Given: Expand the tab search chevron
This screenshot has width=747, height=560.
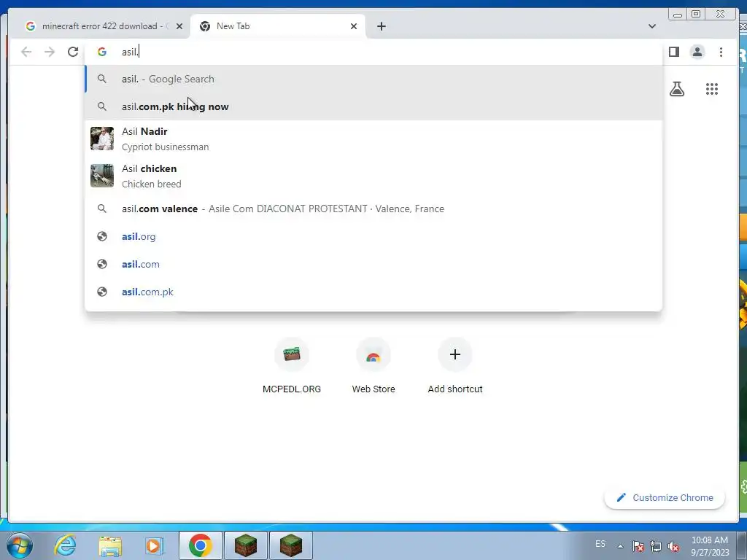Looking at the screenshot, I should tap(652, 26).
